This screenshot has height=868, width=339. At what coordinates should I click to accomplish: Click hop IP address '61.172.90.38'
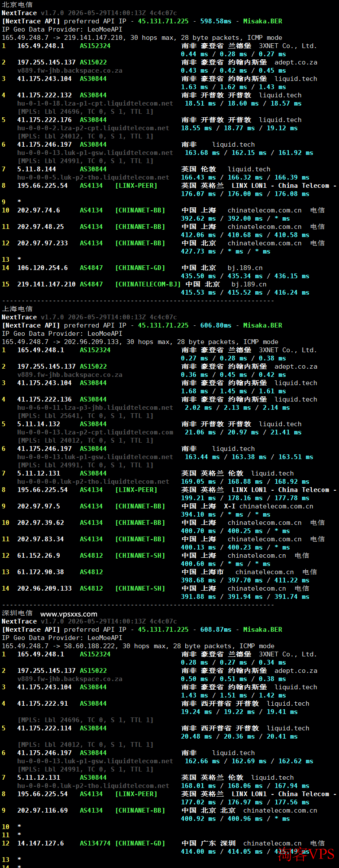[x=41, y=572]
